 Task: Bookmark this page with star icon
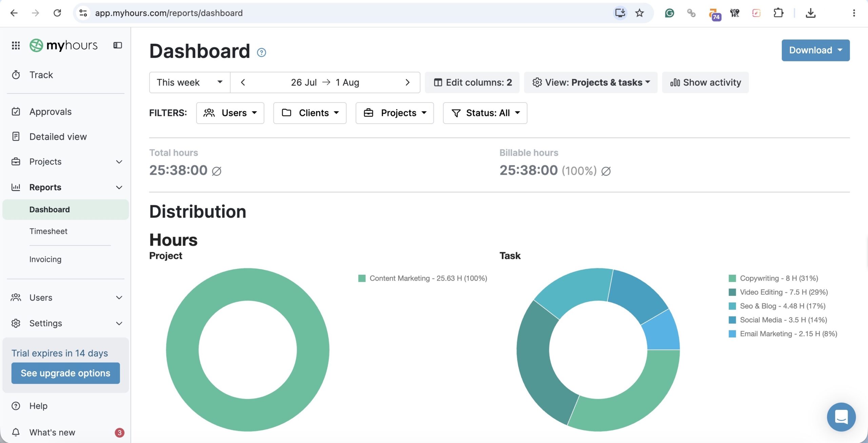[639, 13]
